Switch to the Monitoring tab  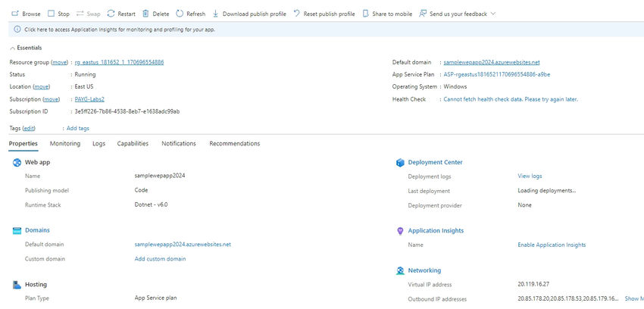click(x=65, y=143)
